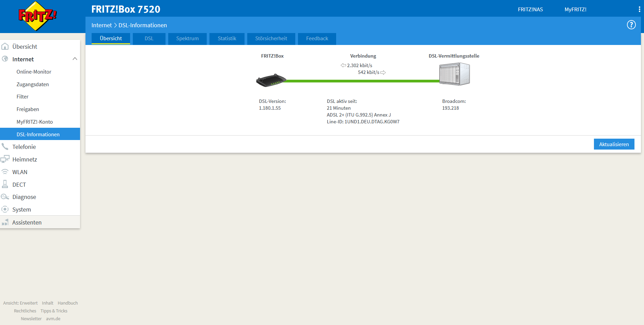The height and width of the screenshot is (325, 644).
Task: Open the Statistik tab
Action: (227, 38)
